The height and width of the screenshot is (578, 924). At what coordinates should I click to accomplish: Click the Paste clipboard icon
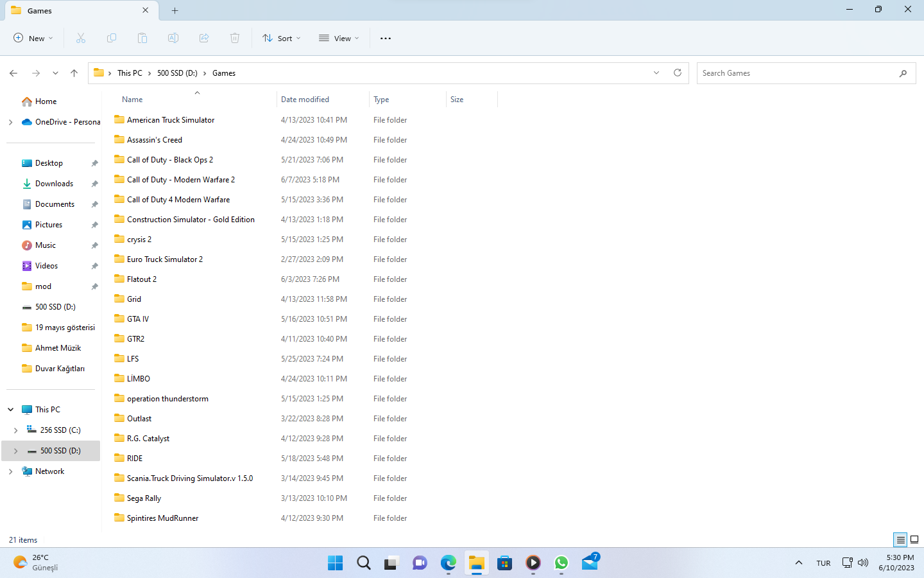(x=142, y=39)
